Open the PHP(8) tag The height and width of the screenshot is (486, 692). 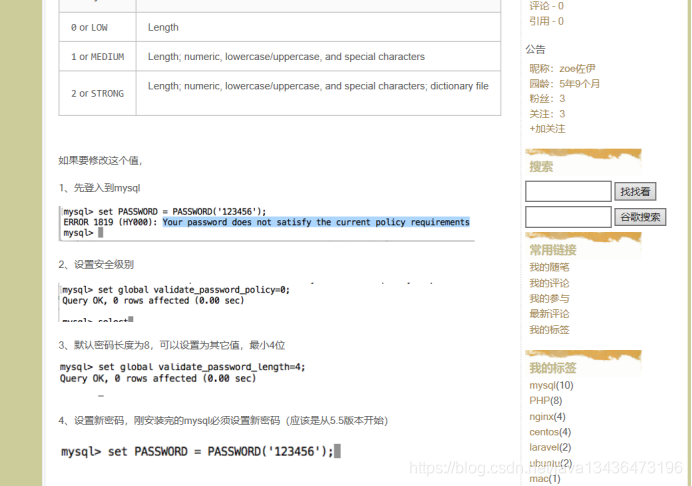tap(545, 400)
